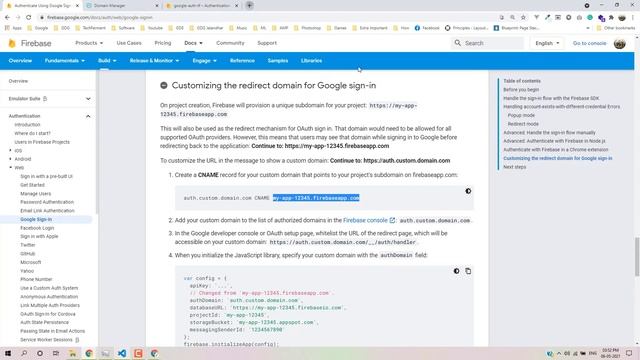Viewport: 640px width, 360px height.
Task: Click the Chrome profile avatar in toolbar
Action: pyautogui.click(x=622, y=18)
